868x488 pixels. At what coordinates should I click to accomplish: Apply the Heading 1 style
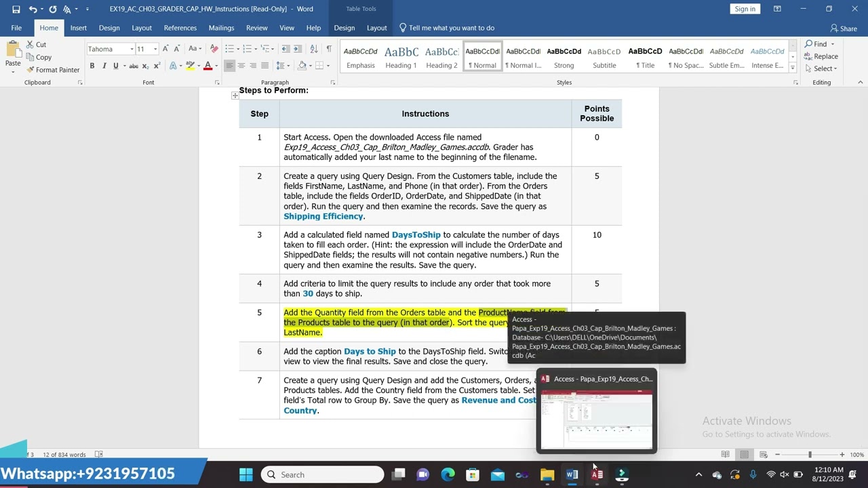(401, 57)
